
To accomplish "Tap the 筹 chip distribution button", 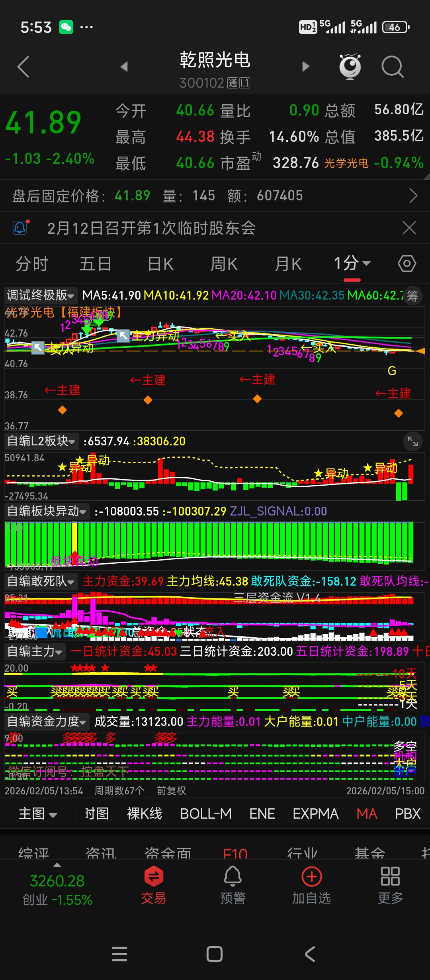I will click(x=412, y=296).
